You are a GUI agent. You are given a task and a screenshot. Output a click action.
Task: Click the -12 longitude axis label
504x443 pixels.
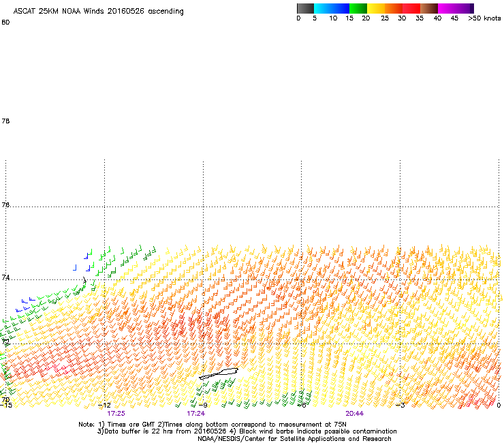pyautogui.click(x=104, y=406)
